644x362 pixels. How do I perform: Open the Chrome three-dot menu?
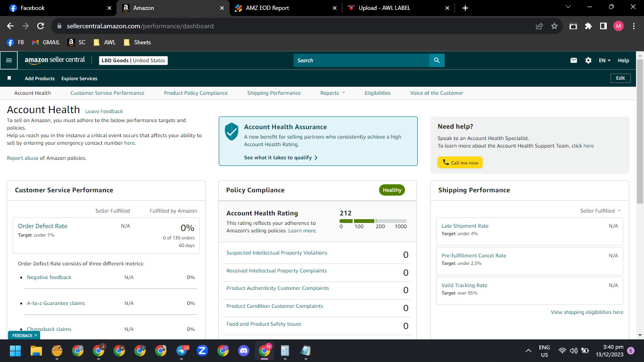pyautogui.click(x=634, y=26)
